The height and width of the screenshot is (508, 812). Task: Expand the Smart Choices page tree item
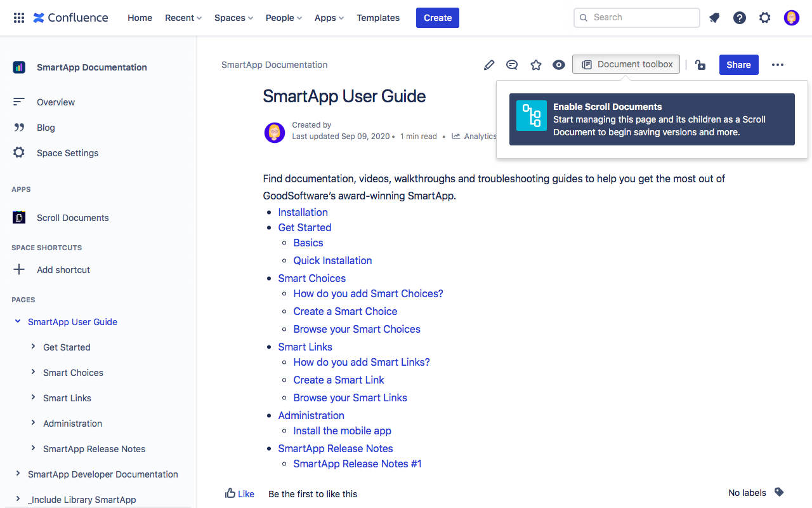(33, 372)
